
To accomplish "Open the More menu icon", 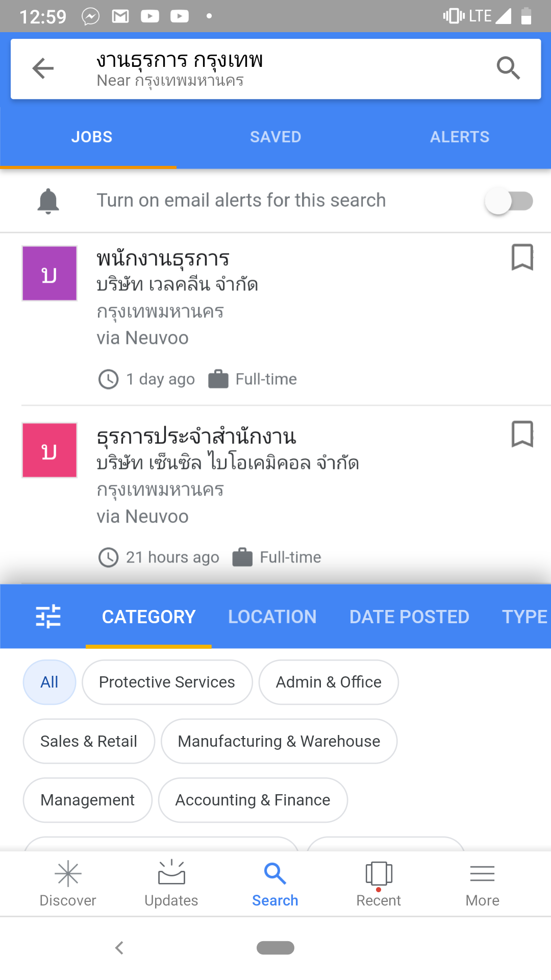I will 482,874.
